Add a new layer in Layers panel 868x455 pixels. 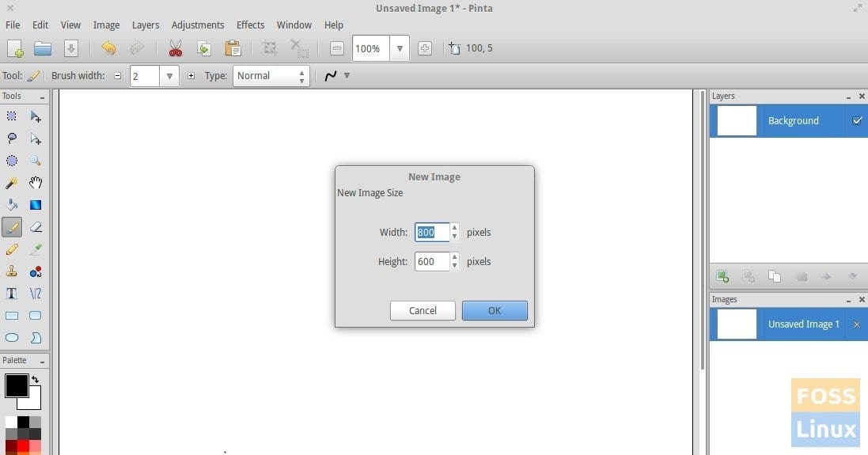(722, 275)
